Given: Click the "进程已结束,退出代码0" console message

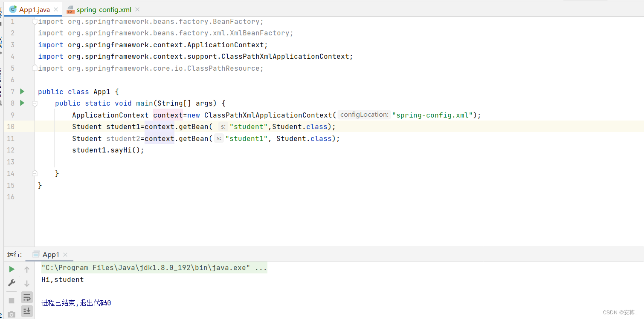Looking at the screenshot, I should pos(76,303).
